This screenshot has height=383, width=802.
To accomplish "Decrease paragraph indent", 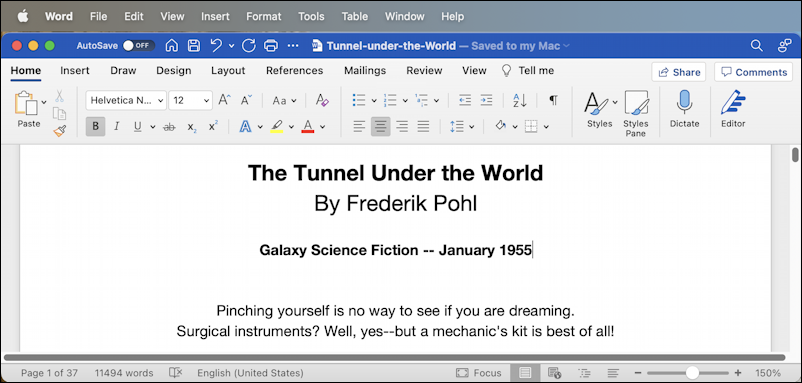I will tap(465, 100).
